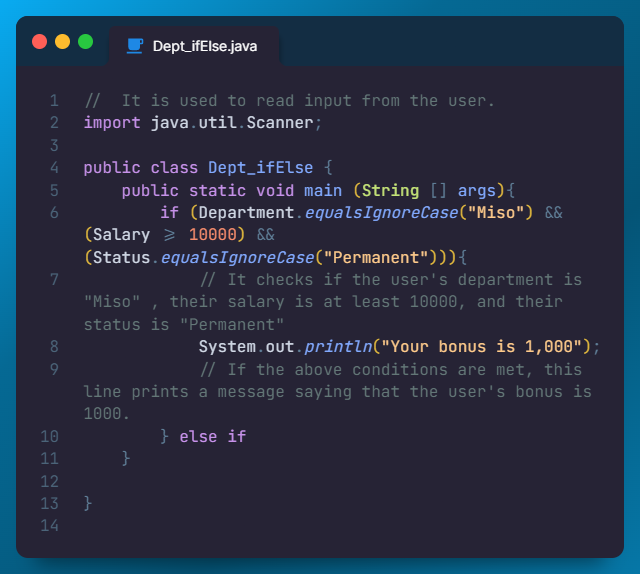This screenshot has width=640, height=574.
Task: Click line number 13 in gutter
Action: [x=49, y=503]
